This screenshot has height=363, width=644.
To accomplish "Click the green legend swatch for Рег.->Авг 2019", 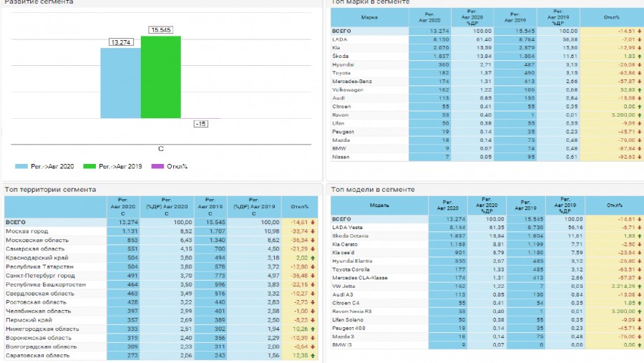I will pos(89,167).
